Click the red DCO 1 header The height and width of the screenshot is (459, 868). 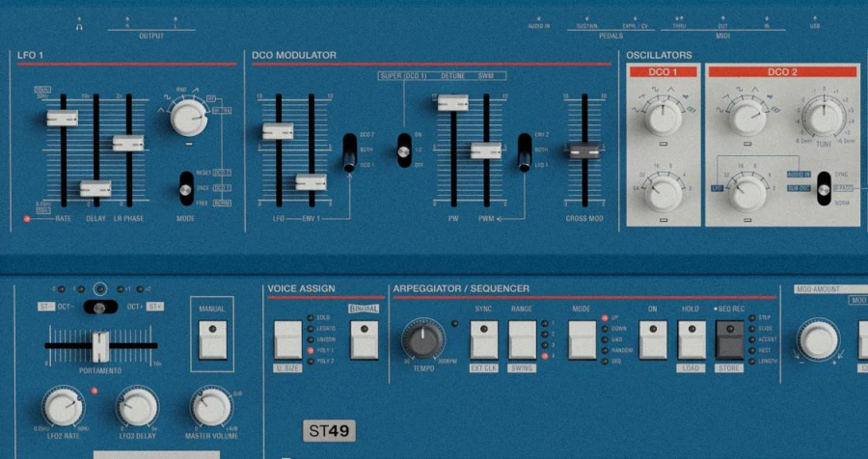coord(664,72)
